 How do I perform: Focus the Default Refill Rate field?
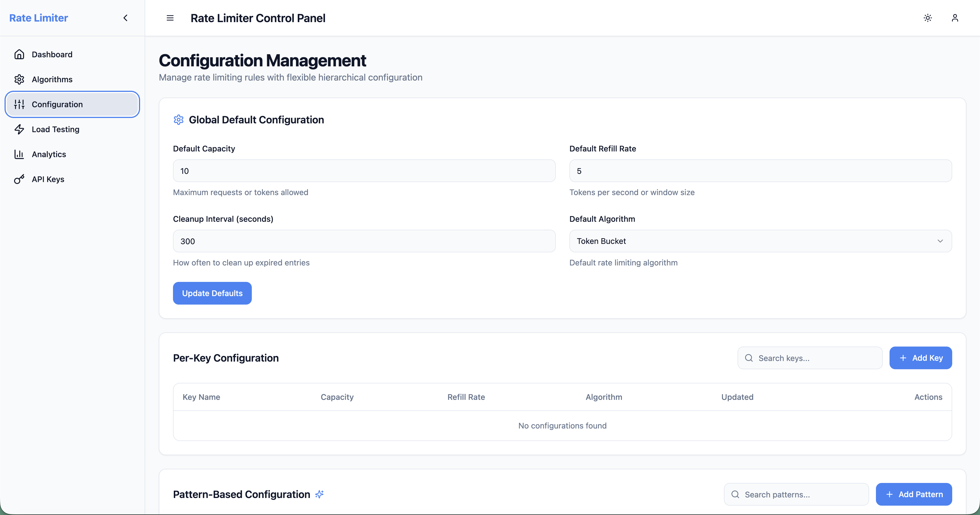(x=761, y=171)
